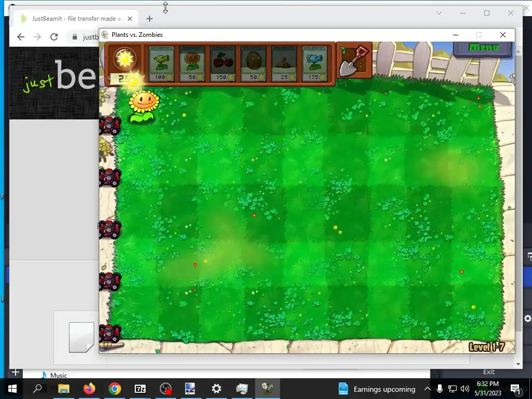Go back in Chrome browser
This screenshot has width=532, height=399.
point(21,37)
